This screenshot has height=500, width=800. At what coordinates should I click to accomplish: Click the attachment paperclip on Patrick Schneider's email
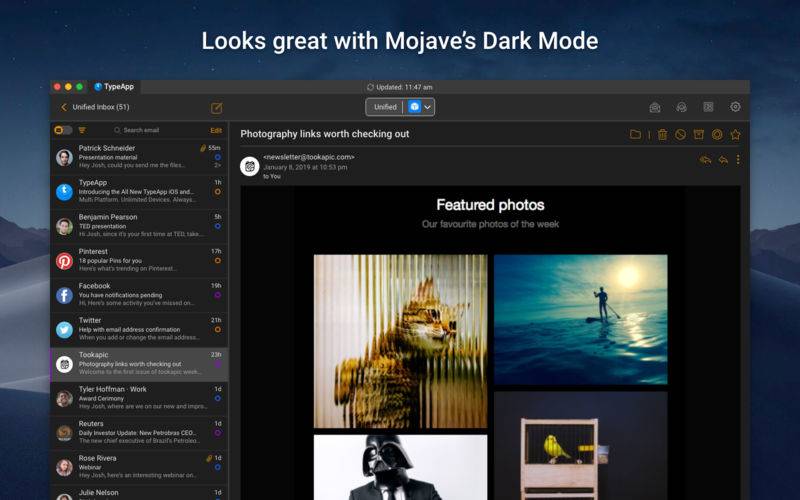pyautogui.click(x=203, y=148)
